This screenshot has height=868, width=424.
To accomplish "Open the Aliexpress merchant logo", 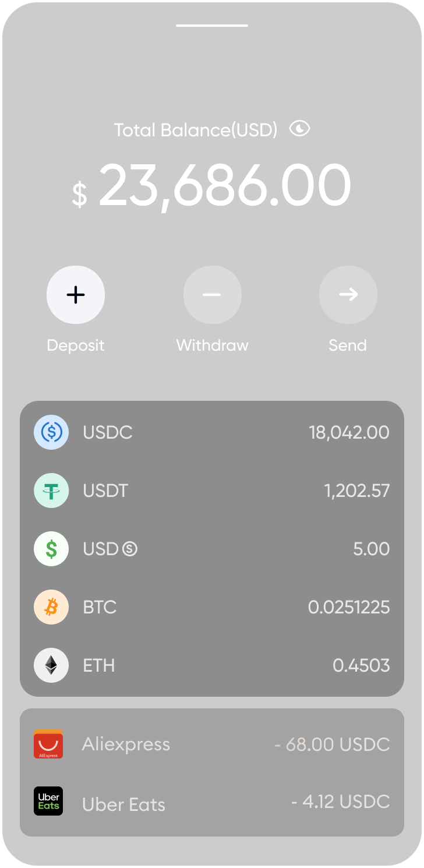I will click(48, 744).
